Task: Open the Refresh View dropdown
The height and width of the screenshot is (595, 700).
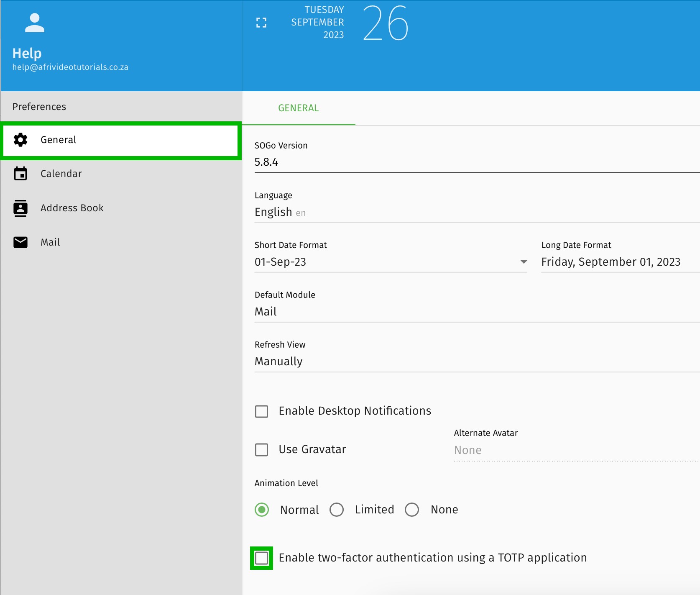Action: pos(477,362)
